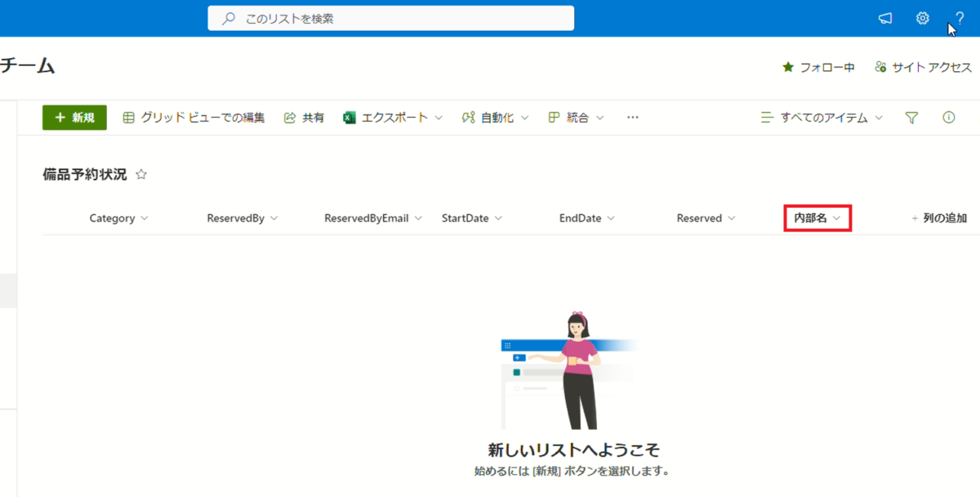980x497 pixels.
Task: Click the search box このリストを検索
Action: tap(390, 18)
